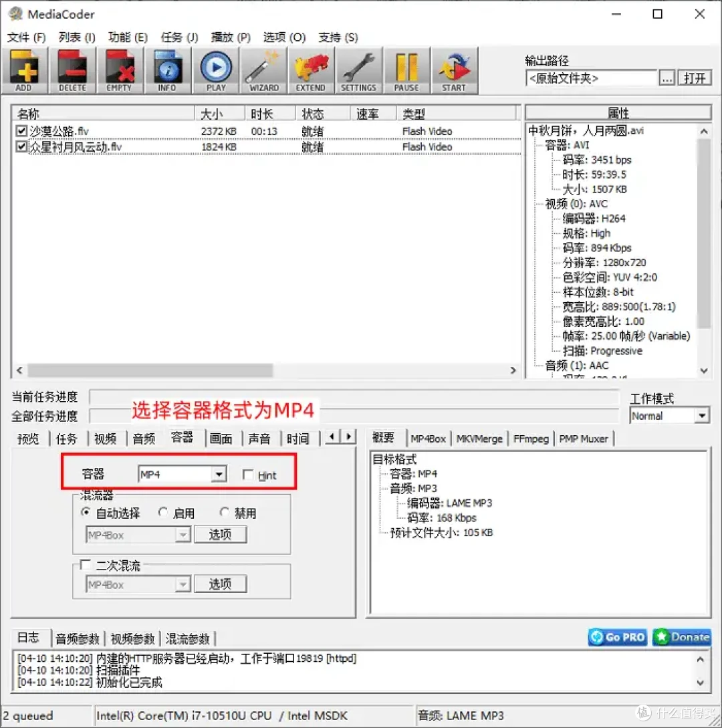
Task: Click the PLAY toolbar icon
Action: tap(215, 71)
